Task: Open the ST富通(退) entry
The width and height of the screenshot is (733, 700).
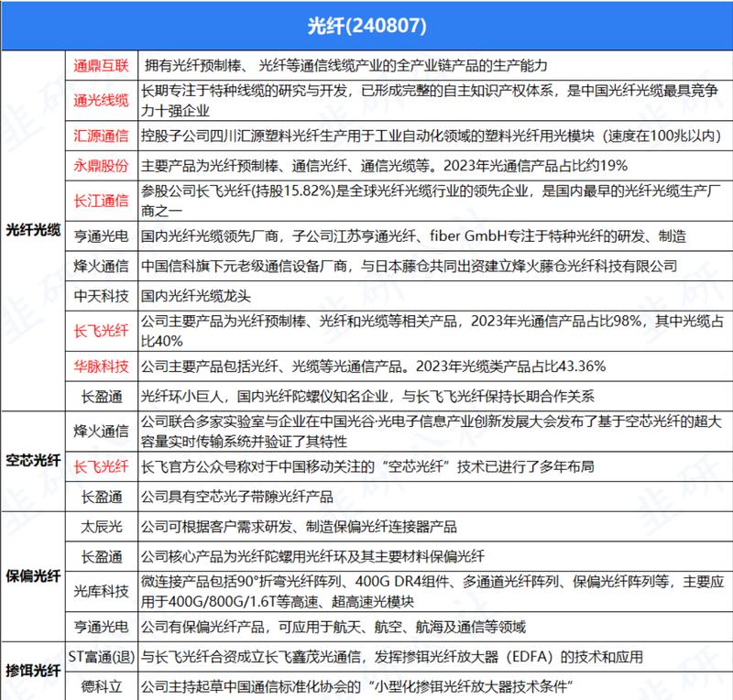Action: tap(102, 657)
